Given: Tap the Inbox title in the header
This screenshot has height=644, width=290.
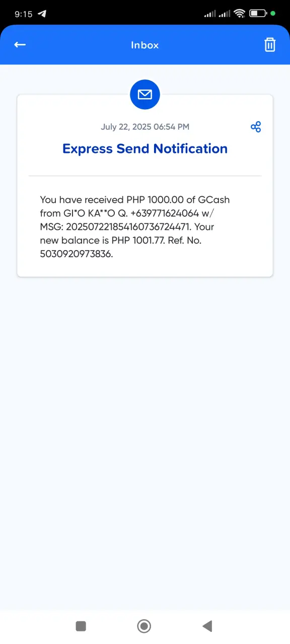Looking at the screenshot, I should [x=145, y=45].
